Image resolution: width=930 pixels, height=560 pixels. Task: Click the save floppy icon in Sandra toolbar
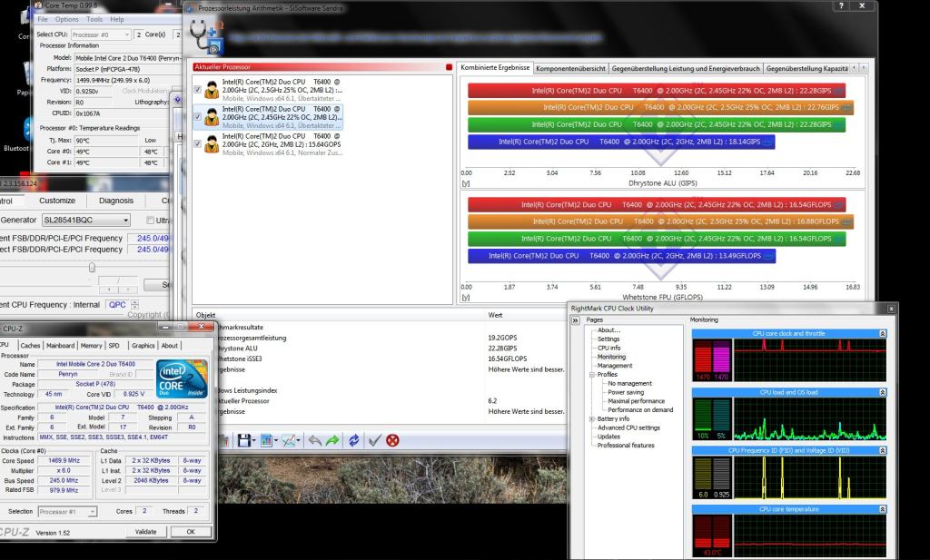(243, 440)
